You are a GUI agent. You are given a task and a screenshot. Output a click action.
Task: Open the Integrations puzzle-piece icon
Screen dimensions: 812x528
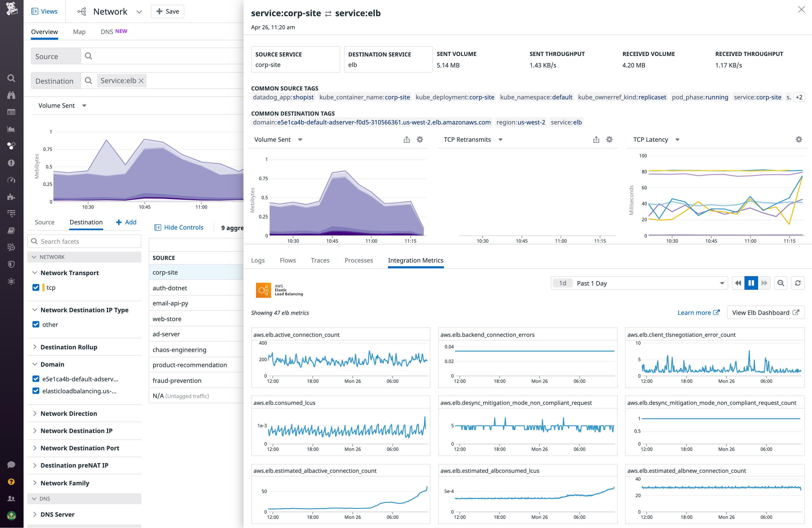click(11, 197)
